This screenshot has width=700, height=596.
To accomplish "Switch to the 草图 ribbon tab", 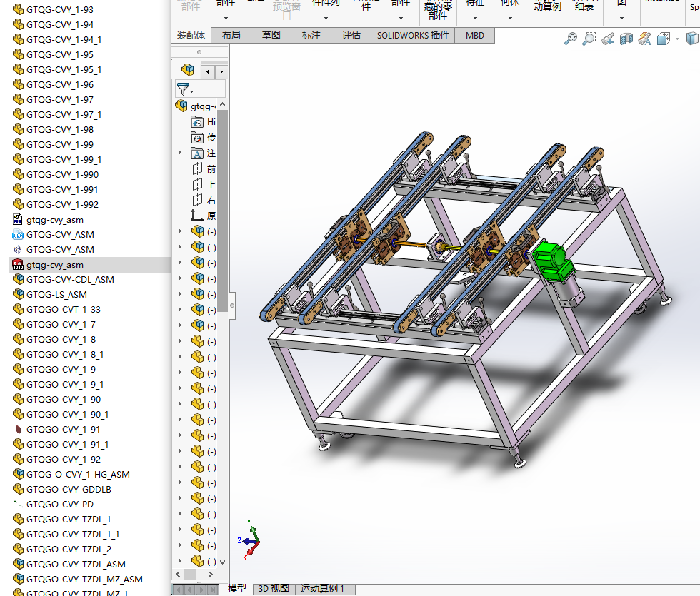I will pos(271,35).
